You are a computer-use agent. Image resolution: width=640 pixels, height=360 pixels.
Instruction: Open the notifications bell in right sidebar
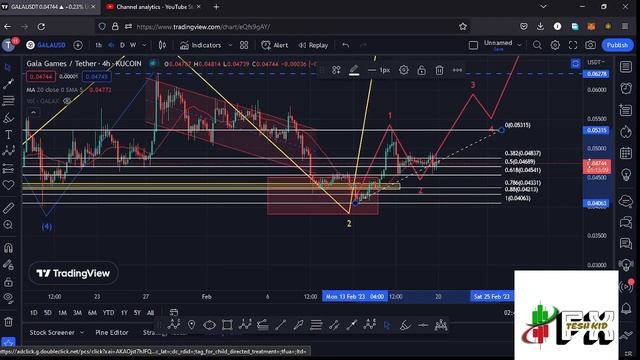click(626, 309)
